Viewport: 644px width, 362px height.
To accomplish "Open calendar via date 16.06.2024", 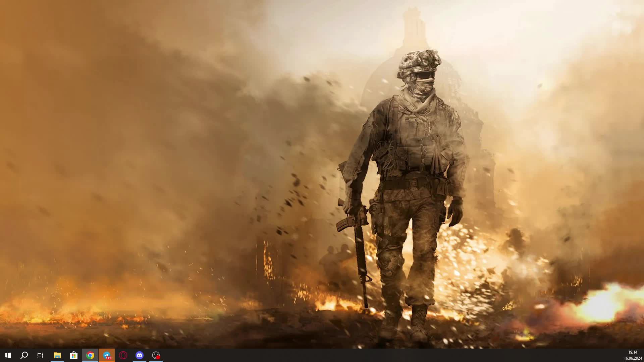I will (633, 358).
